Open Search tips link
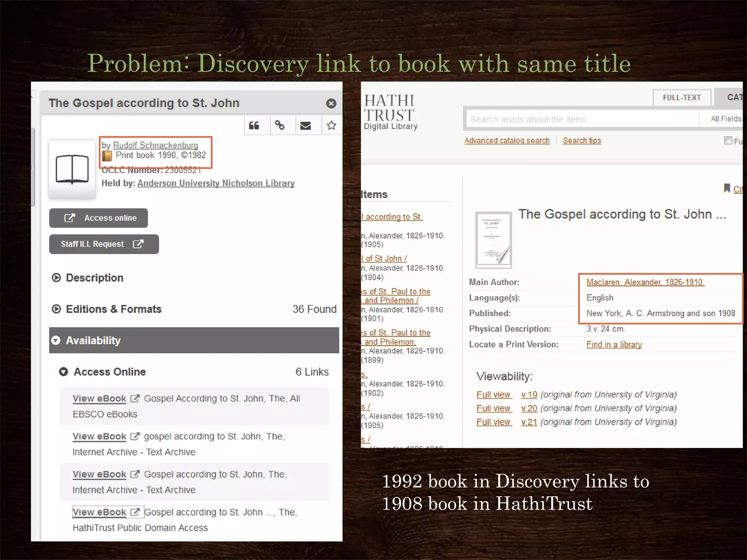This screenshot has width=747, height=560. (582, 141)
